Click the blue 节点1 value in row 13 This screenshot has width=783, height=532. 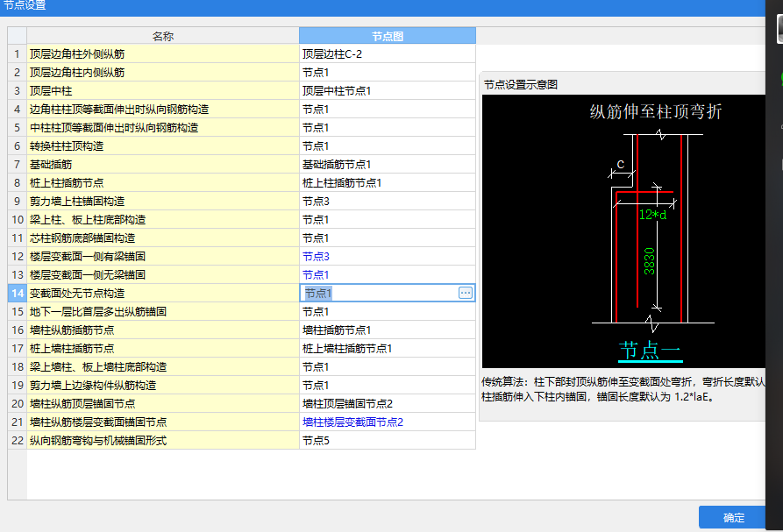[x=316, y=275]
